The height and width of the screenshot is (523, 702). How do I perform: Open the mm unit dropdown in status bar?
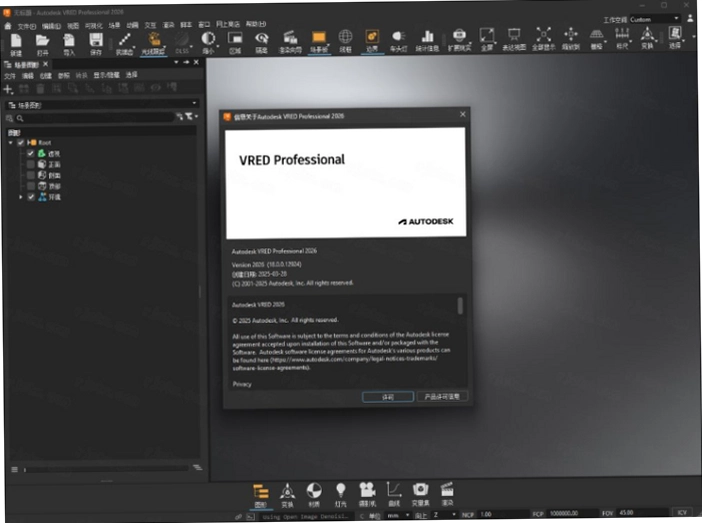[x=398, y=516]
